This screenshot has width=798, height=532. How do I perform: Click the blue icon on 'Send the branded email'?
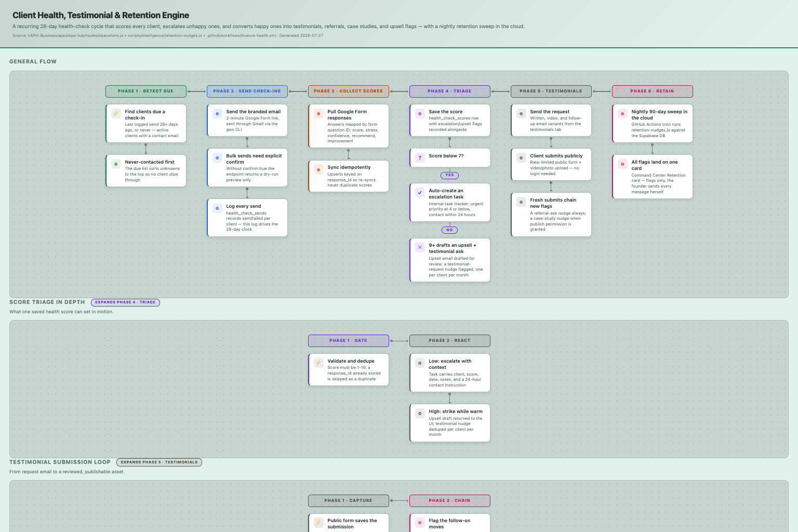pos(217,113)
